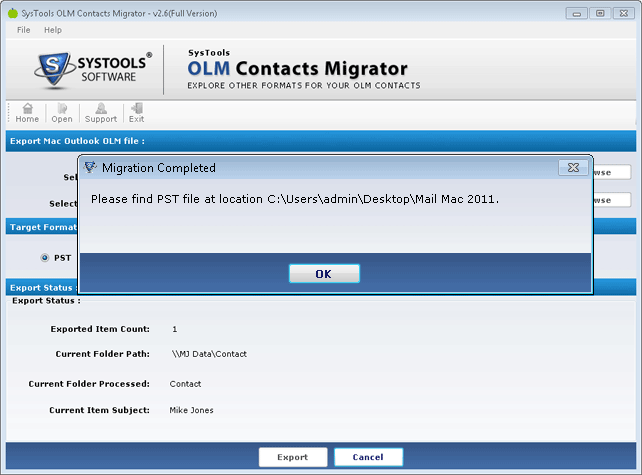The width and height of the screenshot is (642, 475).
Task: Click the apple icon in the title bar
Action: [13, 13]
